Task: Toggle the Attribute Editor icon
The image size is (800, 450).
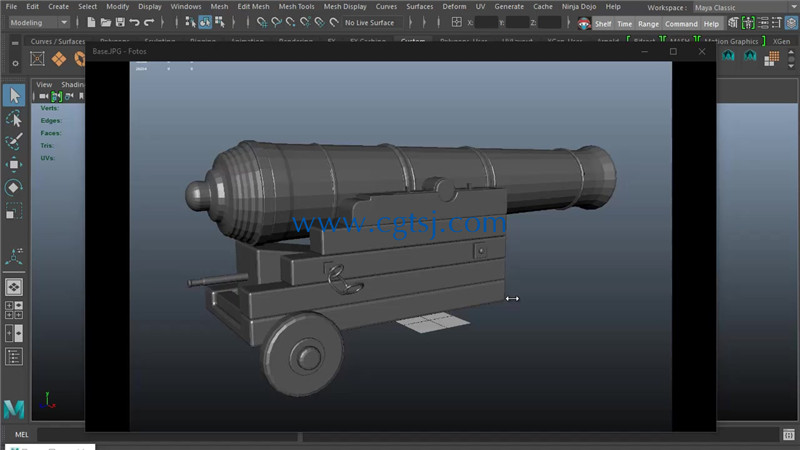Action: (763, 23)
